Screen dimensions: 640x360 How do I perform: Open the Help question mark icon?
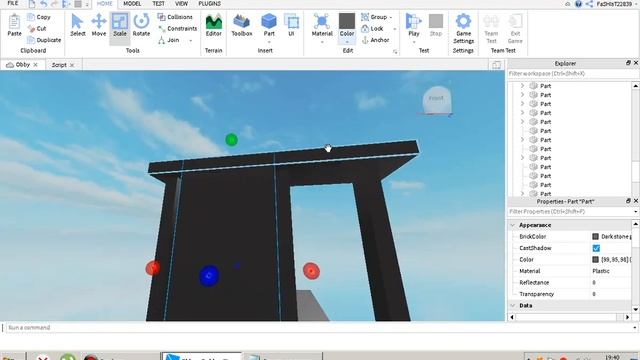click(x=578, y=4)
